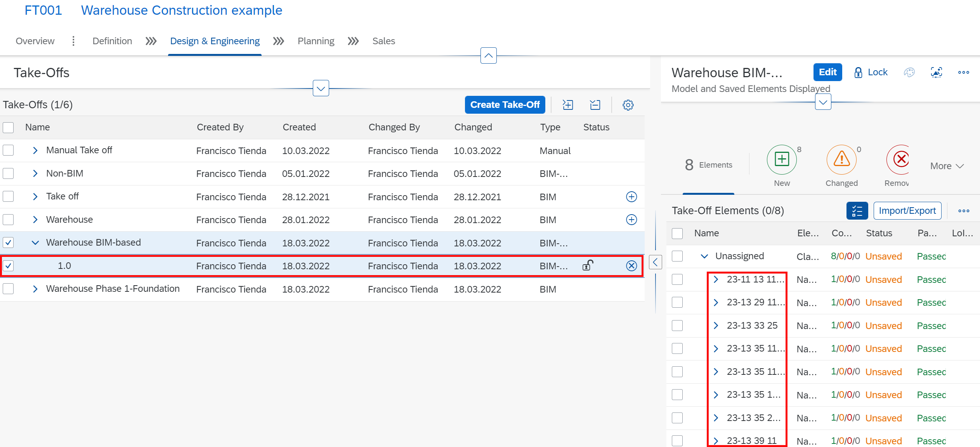Expand the 23-13 33 25 element

[x=716, y=326]
